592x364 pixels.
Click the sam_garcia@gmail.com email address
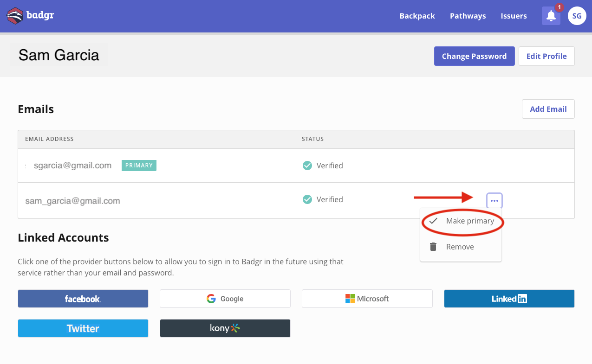click(72, 201)
